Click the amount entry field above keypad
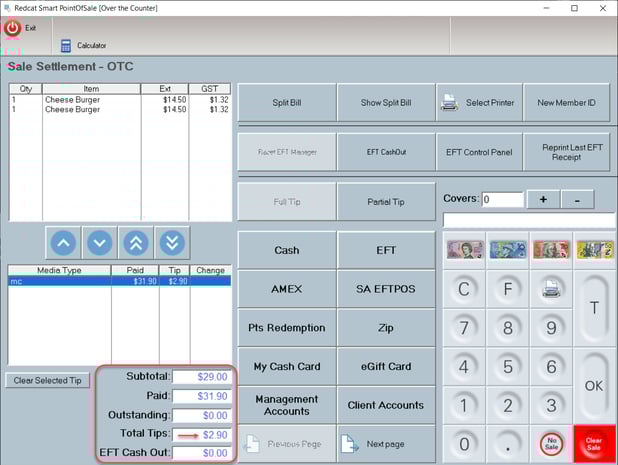The image size is (618, 465). click(529, 220)
